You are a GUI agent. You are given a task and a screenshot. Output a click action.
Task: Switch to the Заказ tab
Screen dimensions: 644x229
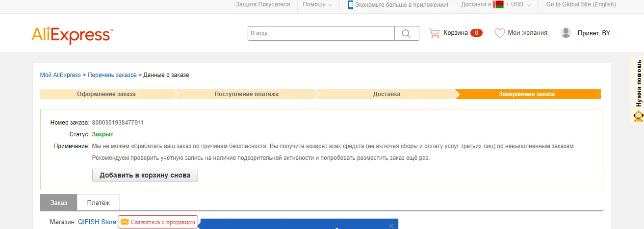coord(59,203)
